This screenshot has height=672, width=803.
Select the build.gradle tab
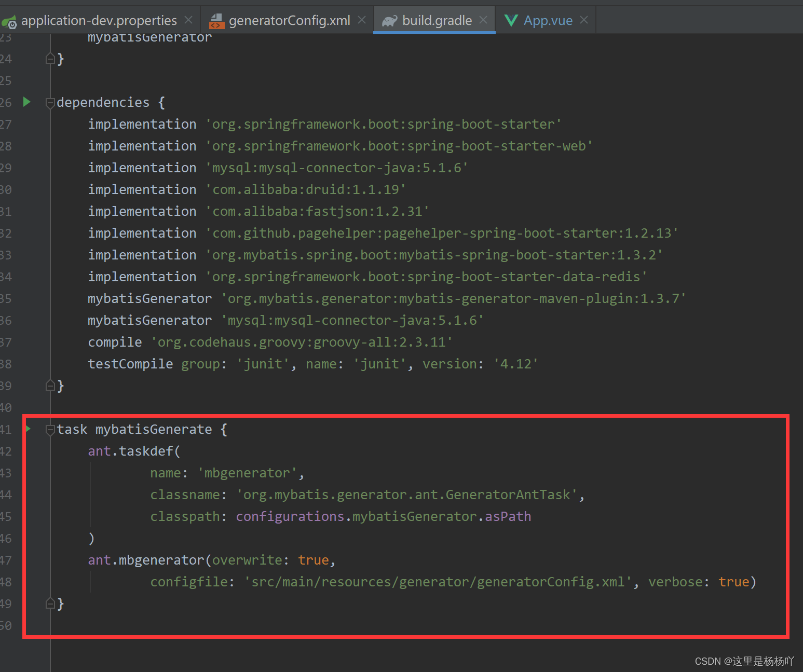(437, 20)
